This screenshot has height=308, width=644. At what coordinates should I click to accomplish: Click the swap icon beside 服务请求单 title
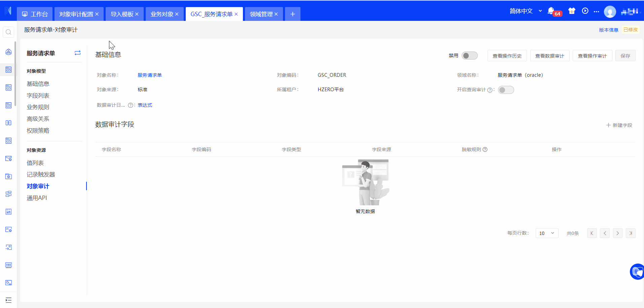click(x=77, y=53)
